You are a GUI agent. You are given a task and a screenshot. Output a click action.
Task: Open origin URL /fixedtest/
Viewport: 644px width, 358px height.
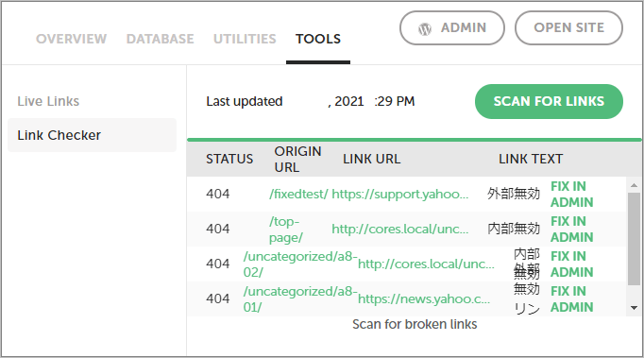(298, 194)
